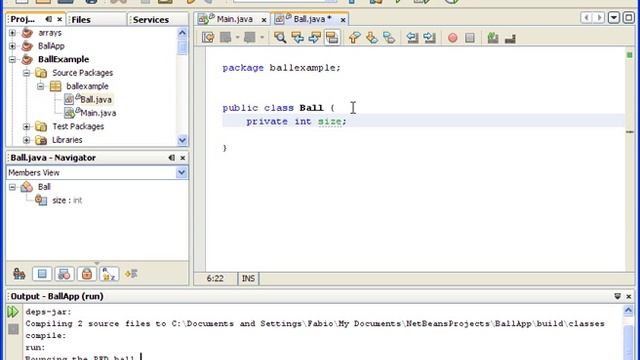Open the Services tab
This screenshot has width=640, height=360.
coord(150,20)
